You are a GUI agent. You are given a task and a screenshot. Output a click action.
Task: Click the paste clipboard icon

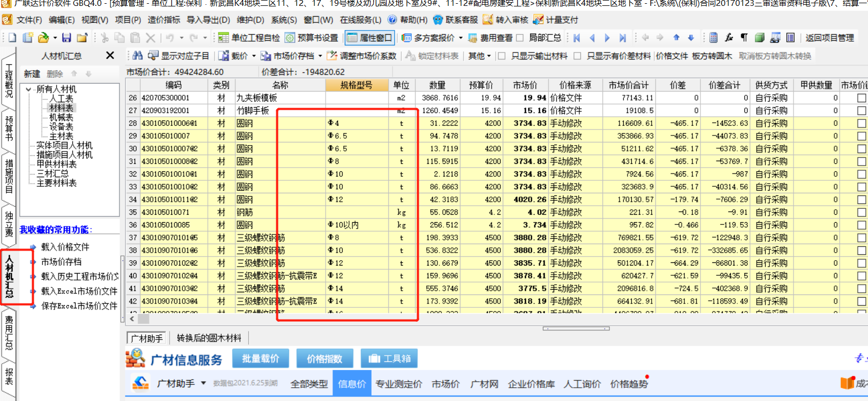(x=135, y=37)
